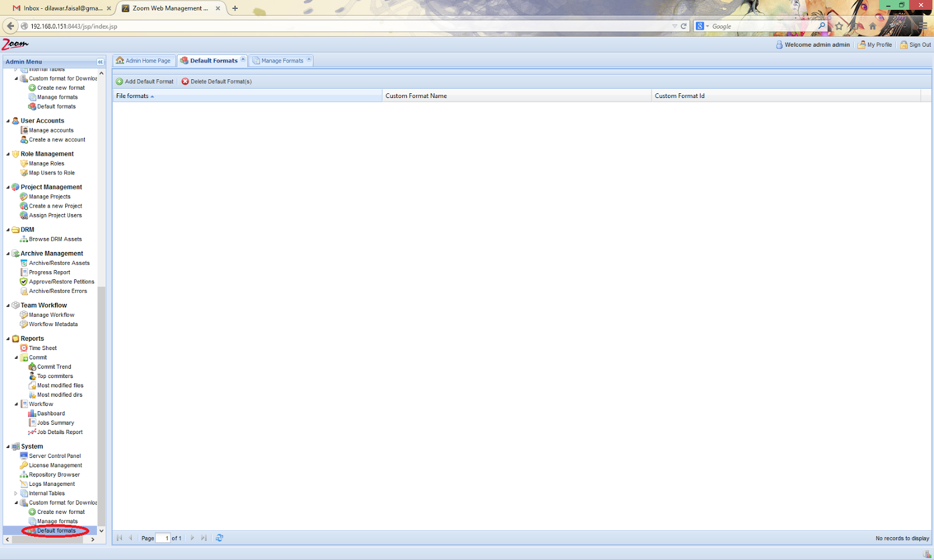Click the Create a new Project icon
The height and width of the screenshot is (560, 934).
tap(24, 206)
